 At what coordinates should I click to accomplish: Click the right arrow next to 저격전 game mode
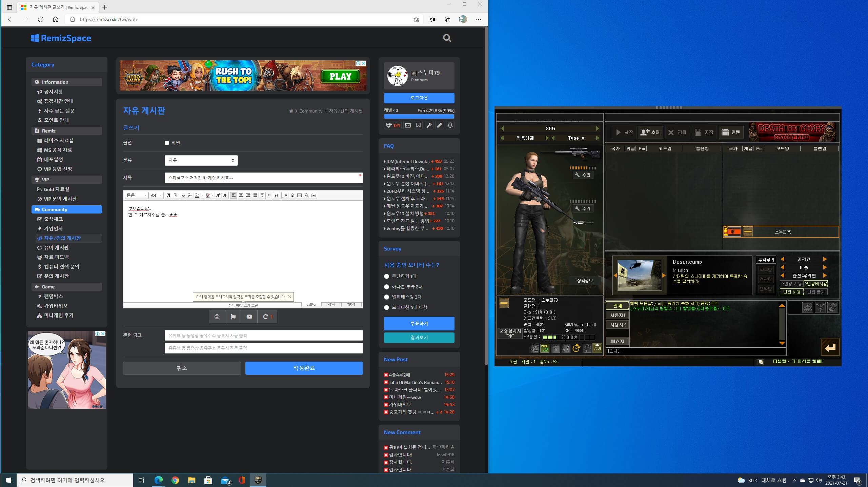825,259
